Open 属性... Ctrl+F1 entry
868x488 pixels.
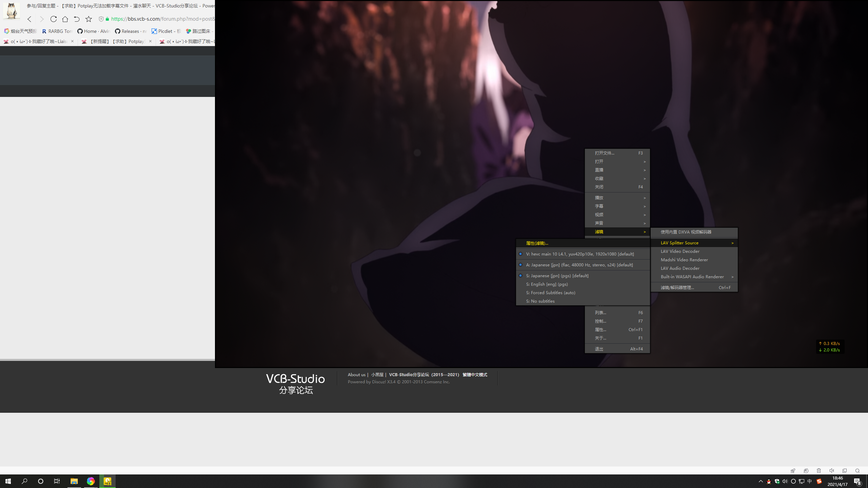click(x=617, y=330)
